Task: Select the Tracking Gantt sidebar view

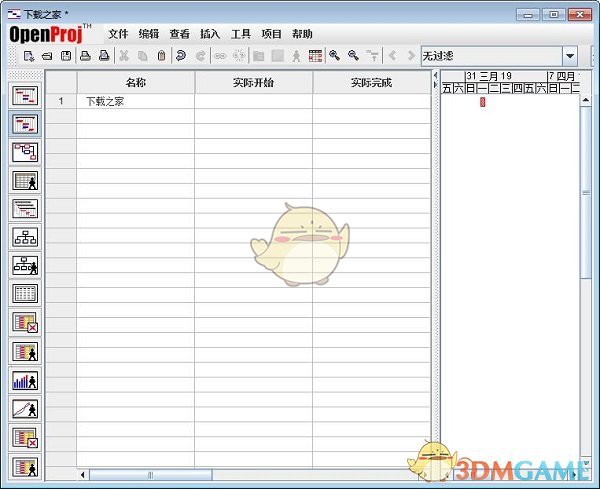Action: 25,124
